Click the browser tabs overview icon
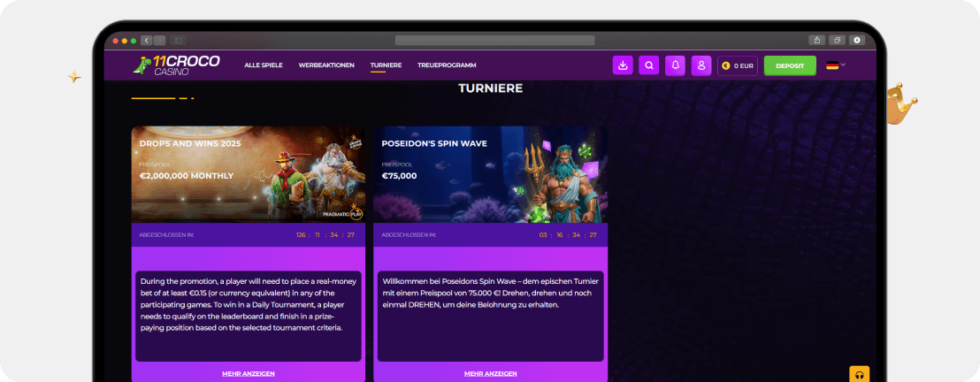 point(836,40)
